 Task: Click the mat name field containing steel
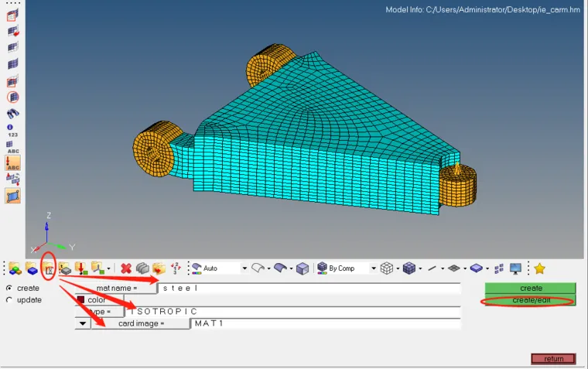tap(309, 288)
